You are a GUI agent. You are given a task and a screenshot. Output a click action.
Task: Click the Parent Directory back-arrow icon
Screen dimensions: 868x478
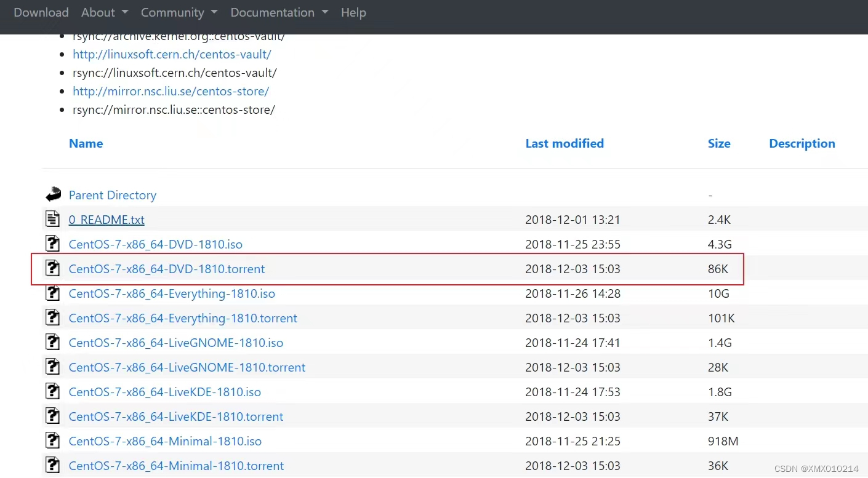(53, 194)
